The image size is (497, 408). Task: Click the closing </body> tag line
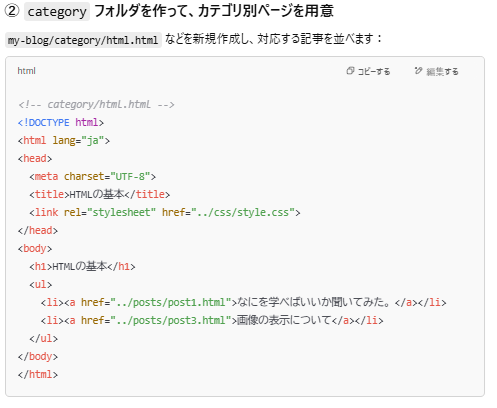(x=38, y=356)
